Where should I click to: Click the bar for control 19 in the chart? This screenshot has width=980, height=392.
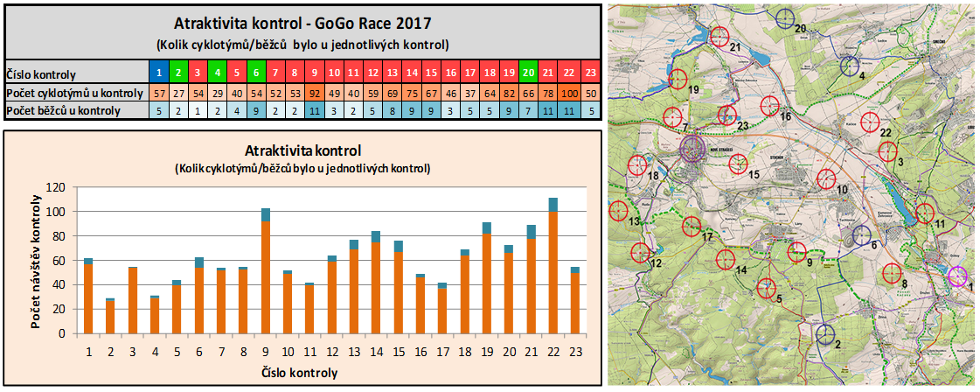pyautogui.click(x=486, y=278)
